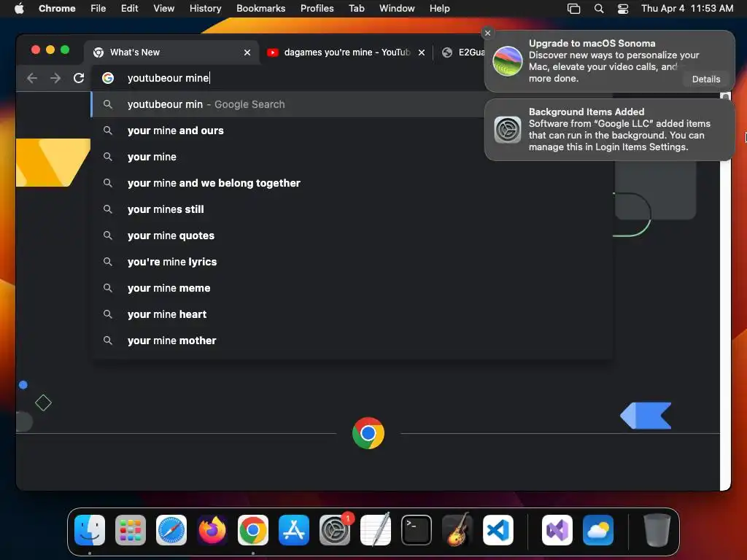Open TextEdit from the Dock

(x=376, y=530)
